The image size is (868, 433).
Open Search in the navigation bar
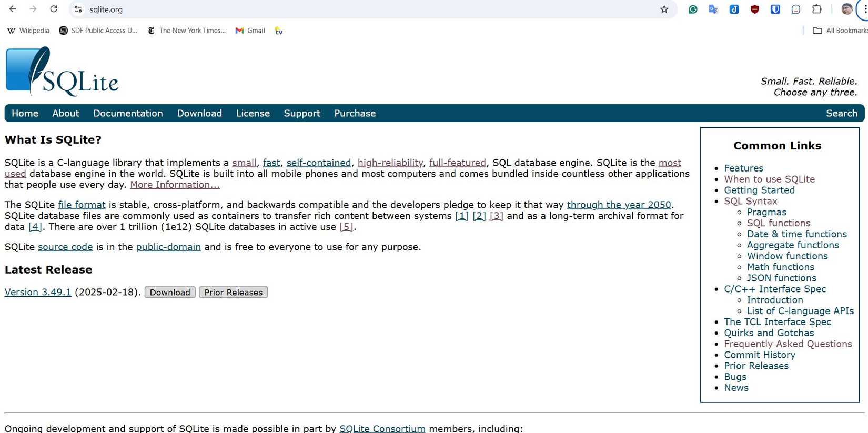842,113
